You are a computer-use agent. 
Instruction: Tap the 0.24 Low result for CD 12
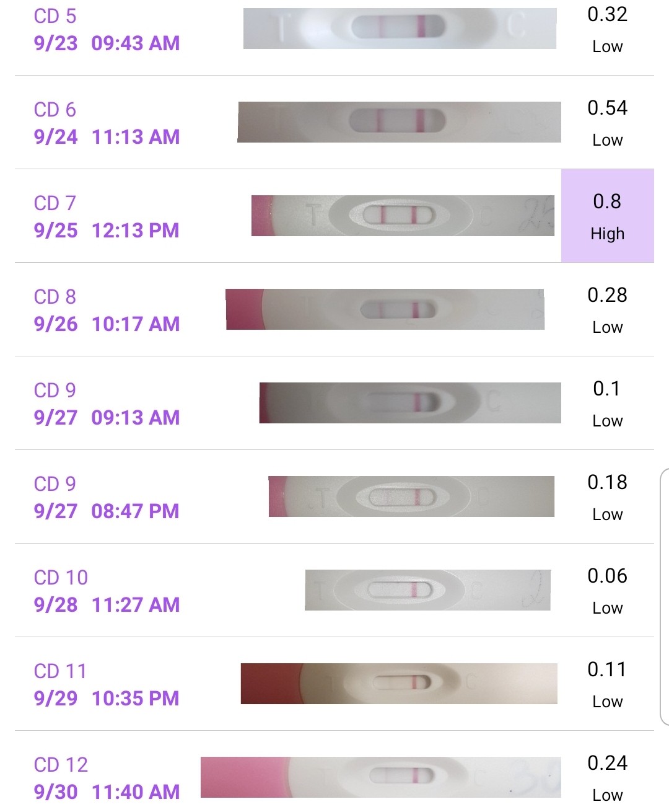pos(607,778)
